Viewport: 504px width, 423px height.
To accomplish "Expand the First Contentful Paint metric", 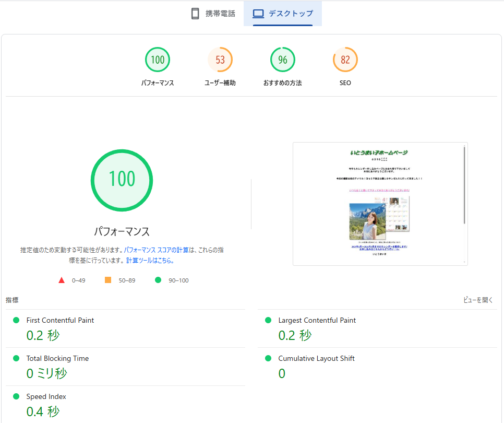I will pos(60,320).
